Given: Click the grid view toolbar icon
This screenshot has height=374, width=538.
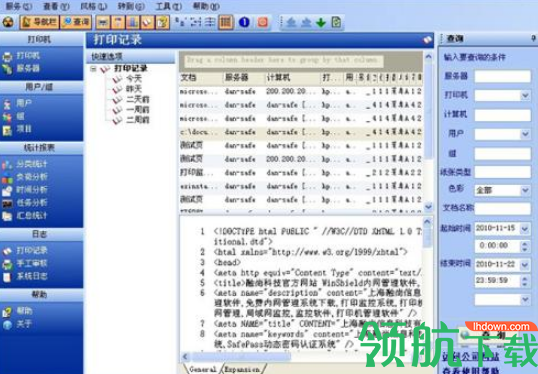Looking at the screenshot, I should [225, 22].
